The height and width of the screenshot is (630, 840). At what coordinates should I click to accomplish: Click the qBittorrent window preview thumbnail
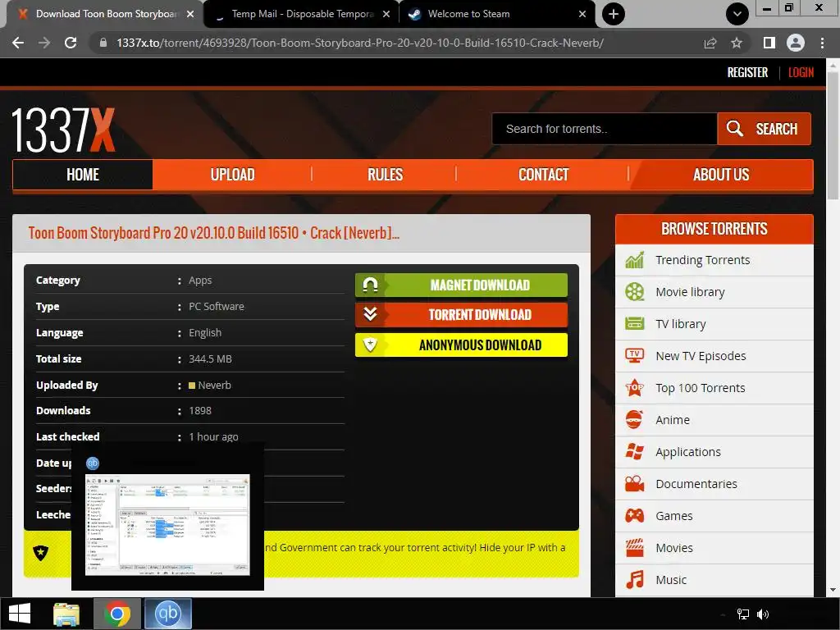coord(167,526)
